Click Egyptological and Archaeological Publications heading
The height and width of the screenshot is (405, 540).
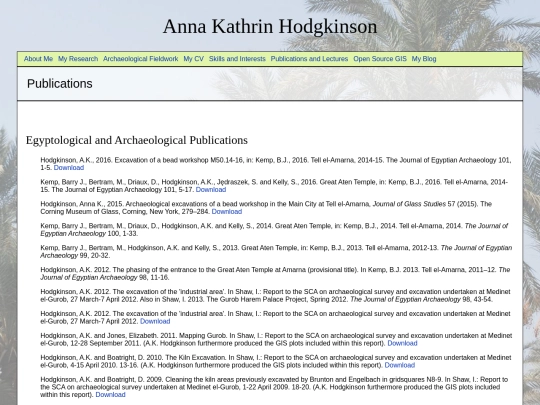click(137, 140)
